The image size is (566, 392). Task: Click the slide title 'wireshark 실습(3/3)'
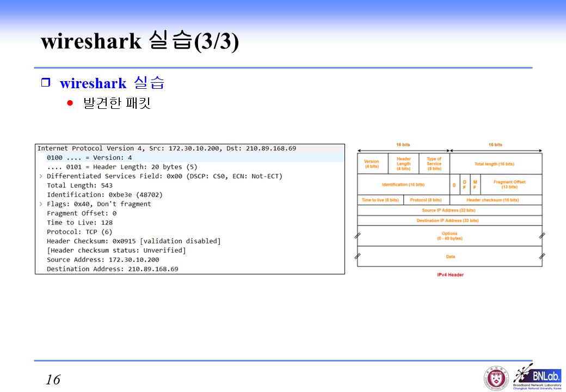pyautogui.click(x=140, y=41)
